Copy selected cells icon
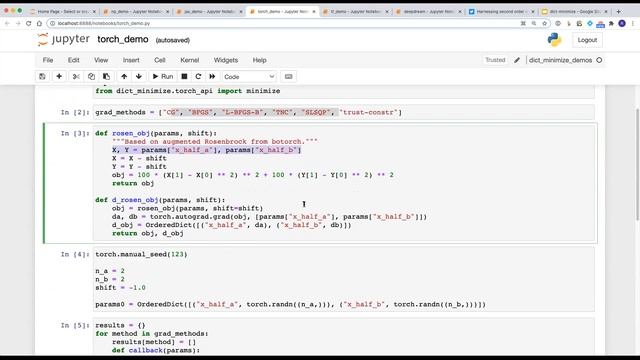 pyautogui.click(x=91, y=76)
